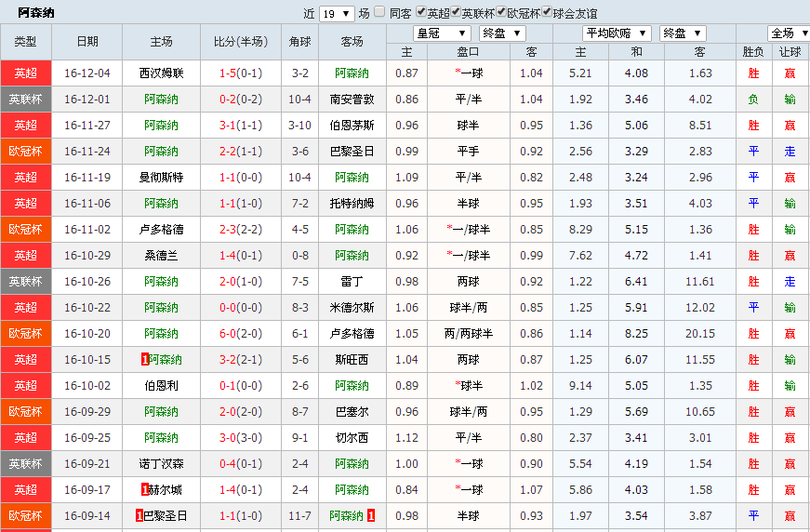Click the 欧冠杯 tag in the 16-11-24 row

26,152
